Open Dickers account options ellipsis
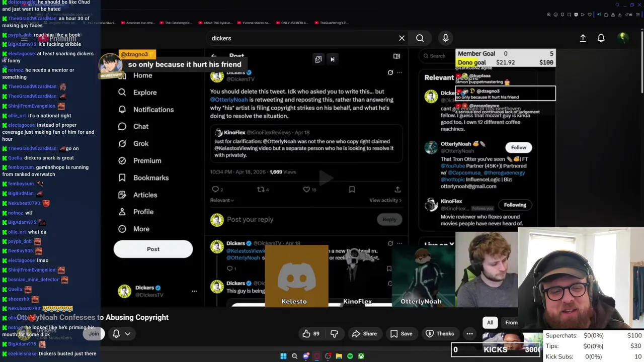 pyautogui.click(x=194, y=291)
